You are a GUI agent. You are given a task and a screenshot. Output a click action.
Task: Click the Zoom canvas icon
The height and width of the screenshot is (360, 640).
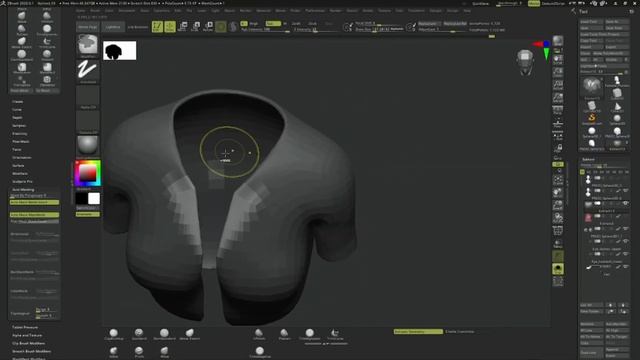[558, 73]
